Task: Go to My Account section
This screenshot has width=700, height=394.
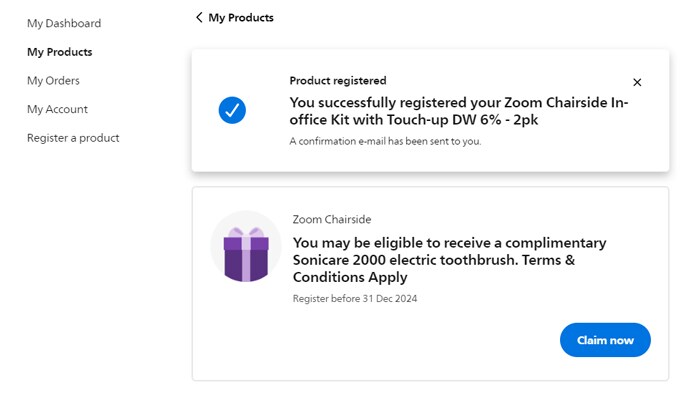Action: point(57,109)
